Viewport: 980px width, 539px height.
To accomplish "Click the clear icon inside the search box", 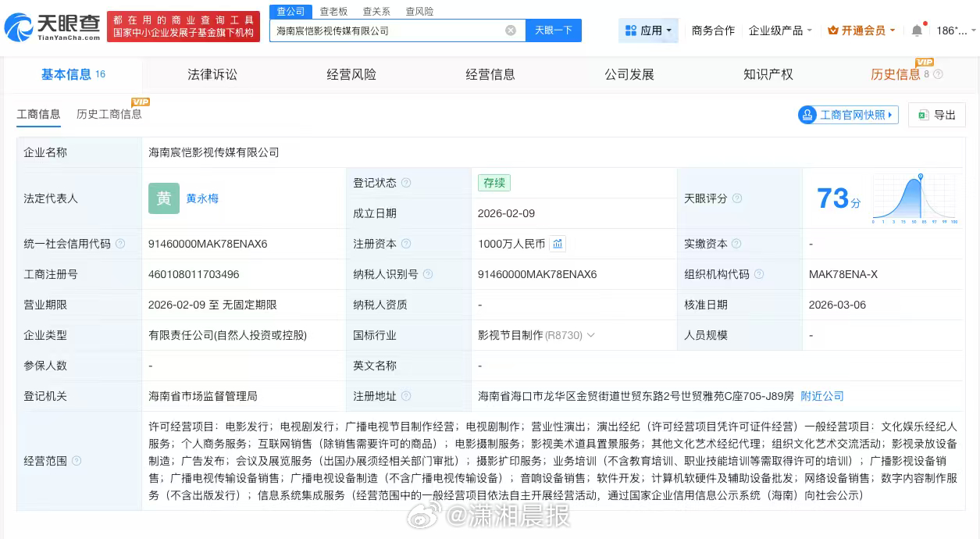I will pos(511,30).
